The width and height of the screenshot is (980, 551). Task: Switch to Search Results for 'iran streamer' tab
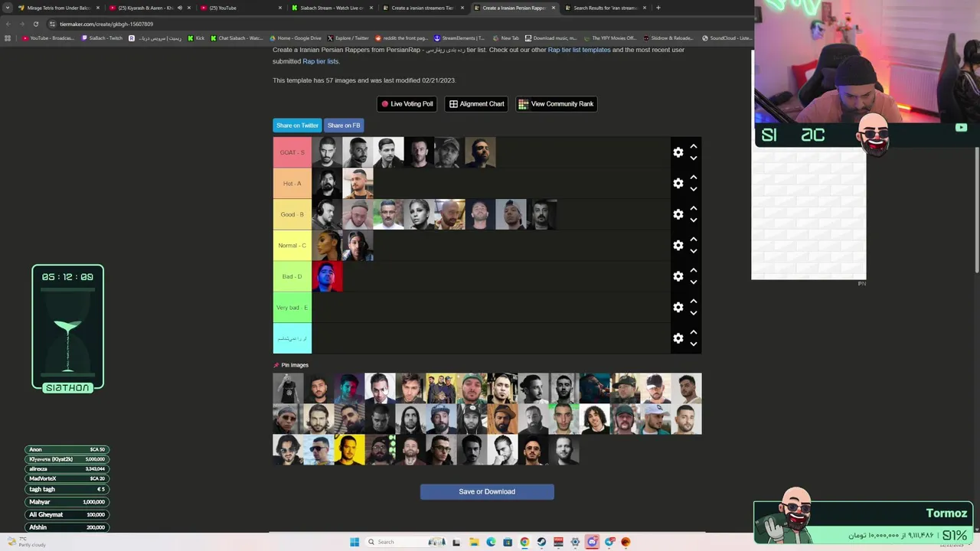(605, 8)
